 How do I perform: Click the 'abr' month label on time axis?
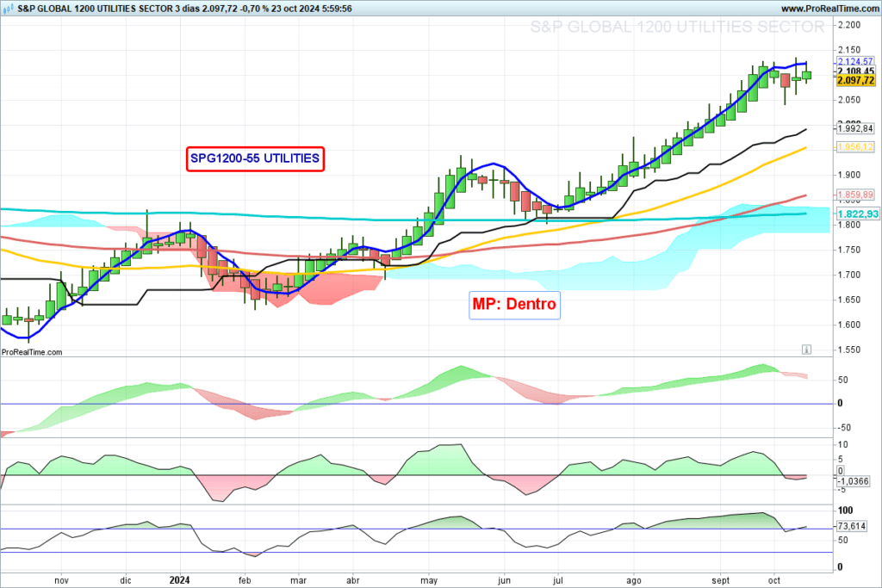(x=352, y=580)
